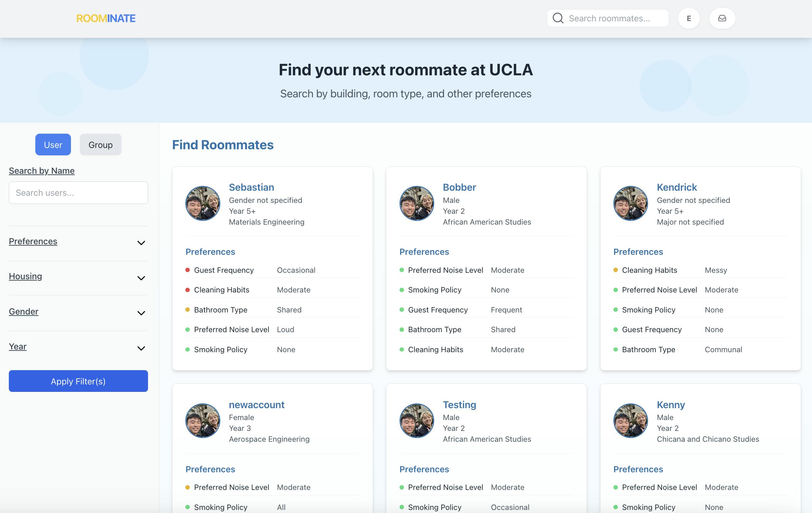Click the ROOMINATE logo

click(106, 18)
